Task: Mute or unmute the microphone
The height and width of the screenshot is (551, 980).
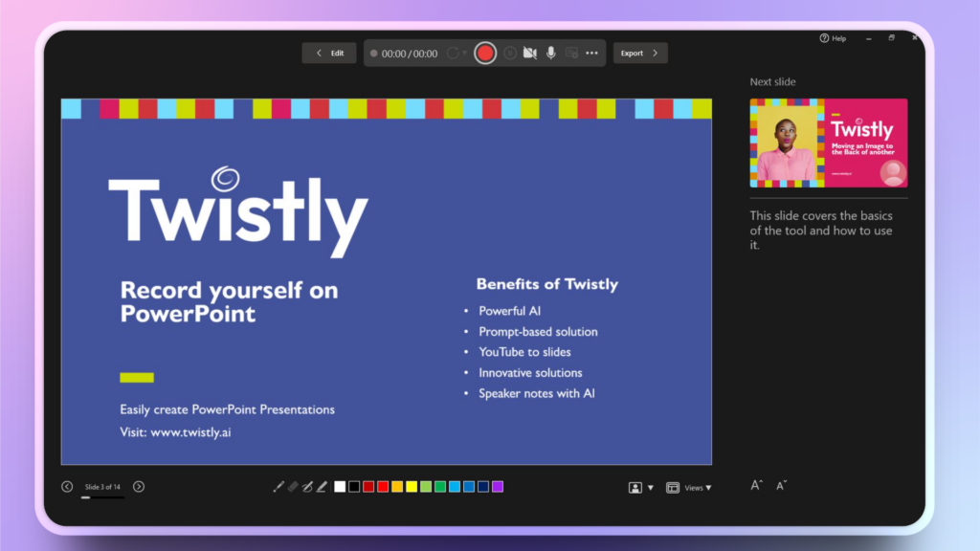Action: coord(550,54)
